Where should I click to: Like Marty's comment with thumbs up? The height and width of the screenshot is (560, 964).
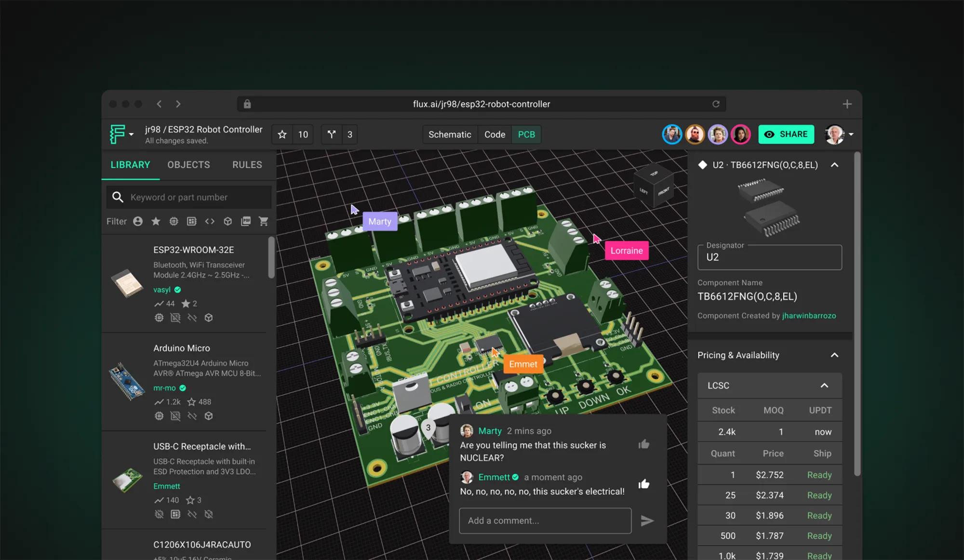pyautogui.click(x=644, y=444)
